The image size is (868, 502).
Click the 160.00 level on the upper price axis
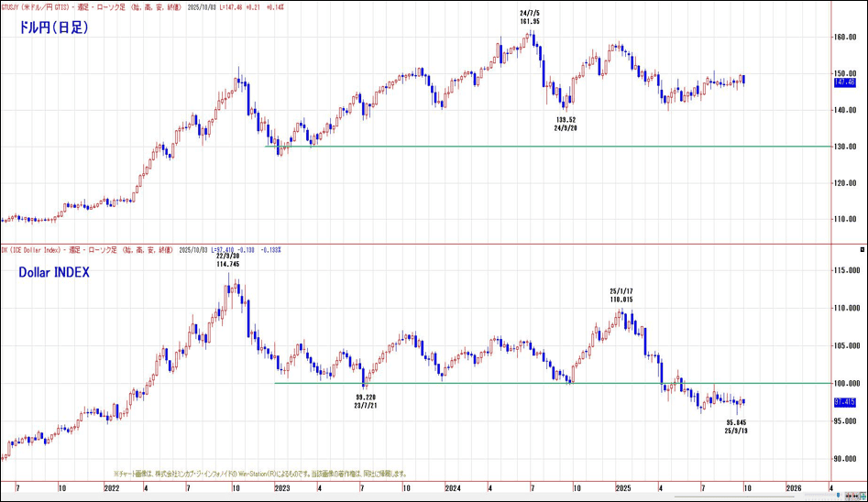(845, 38)
